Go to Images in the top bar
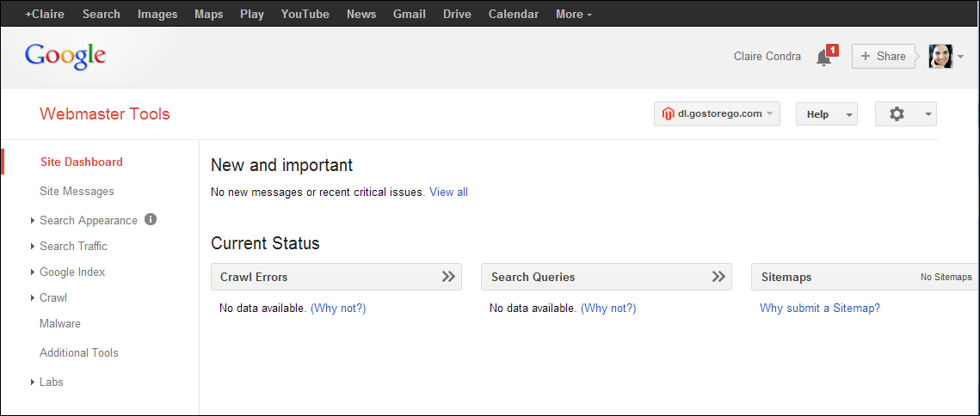The image size is (980, 416). point(157,14)
